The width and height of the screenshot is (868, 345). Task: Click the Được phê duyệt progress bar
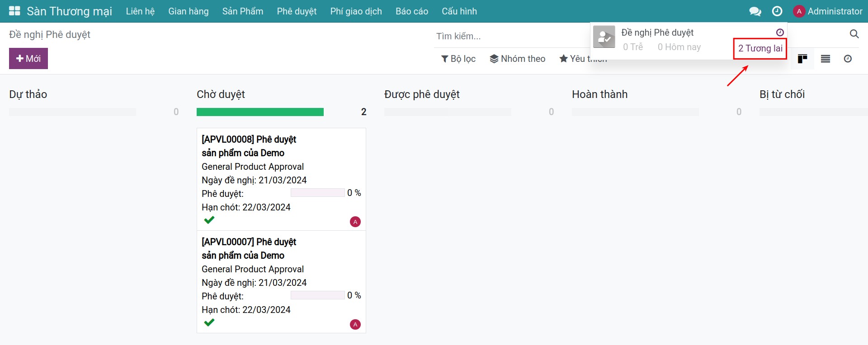448,112
